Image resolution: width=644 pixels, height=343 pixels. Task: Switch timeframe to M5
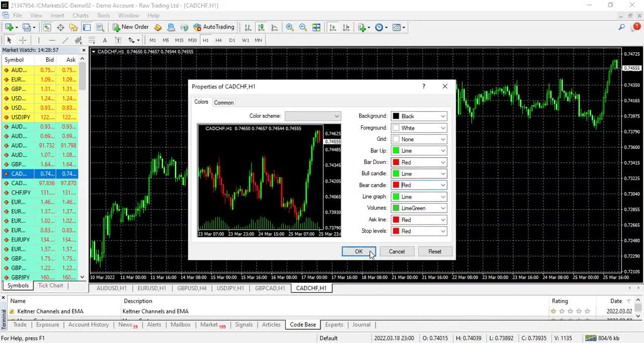[x=166, y=40]
